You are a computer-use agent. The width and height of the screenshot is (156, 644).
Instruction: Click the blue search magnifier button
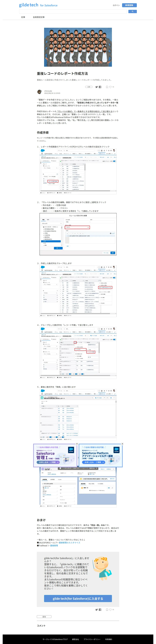pos(133,12)
